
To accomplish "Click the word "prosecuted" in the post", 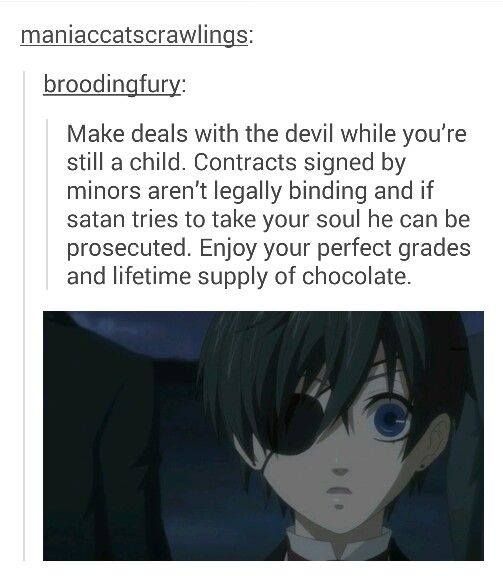I will (x=126, y=249).
